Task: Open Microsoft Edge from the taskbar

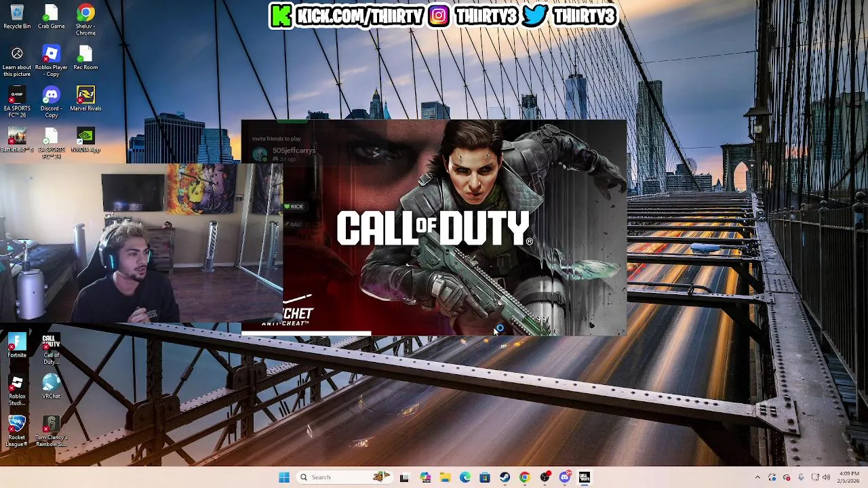Action: 465,477
